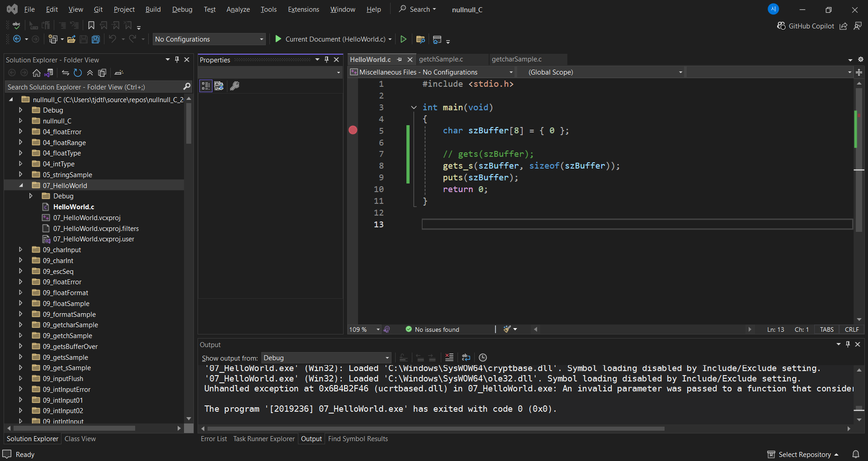Click the Save All icon
This screenshot has height=461, width=868.
tap(96, 39)
